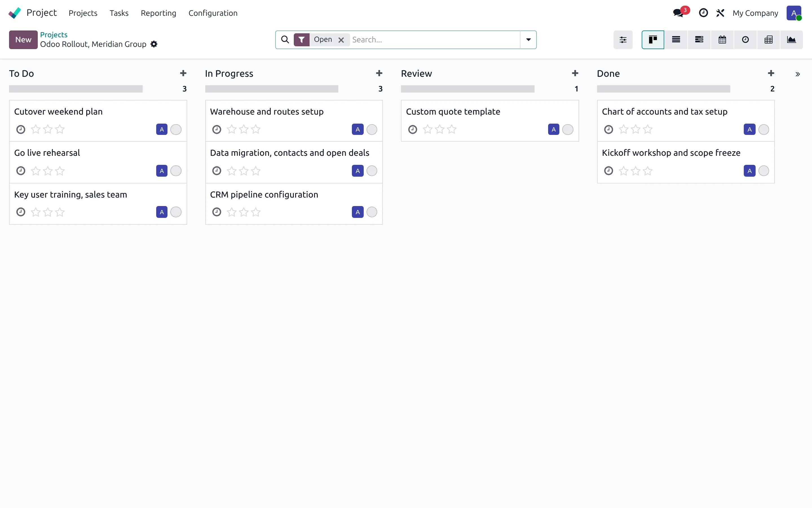
Task: Toggle state circle on Custom quote template
Action: [x=568, y=129]
